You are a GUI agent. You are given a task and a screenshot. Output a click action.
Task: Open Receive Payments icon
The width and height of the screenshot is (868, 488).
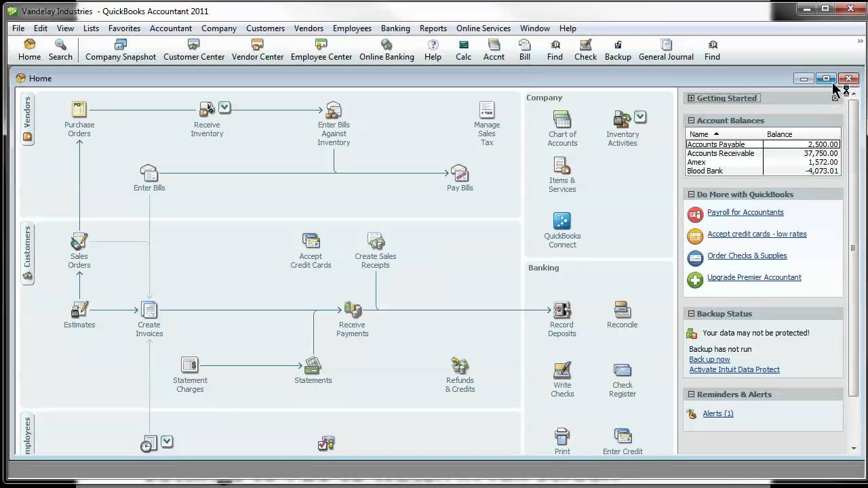click(353, 310)
